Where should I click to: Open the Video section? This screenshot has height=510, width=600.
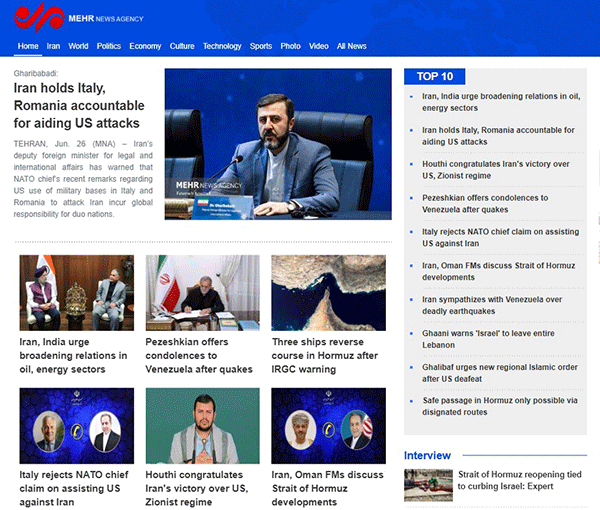click(318, 46)
